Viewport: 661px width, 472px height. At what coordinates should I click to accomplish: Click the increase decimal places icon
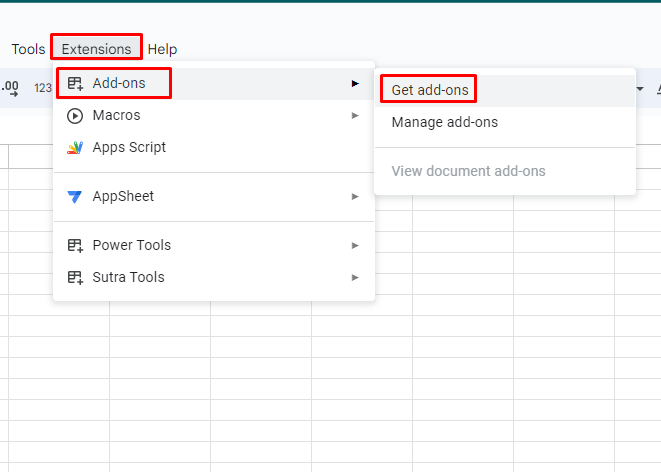[x=10, y=88]
